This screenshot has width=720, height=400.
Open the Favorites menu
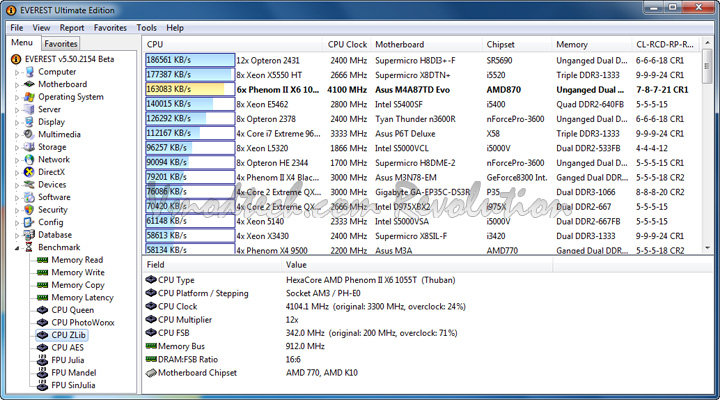(110, 28)
